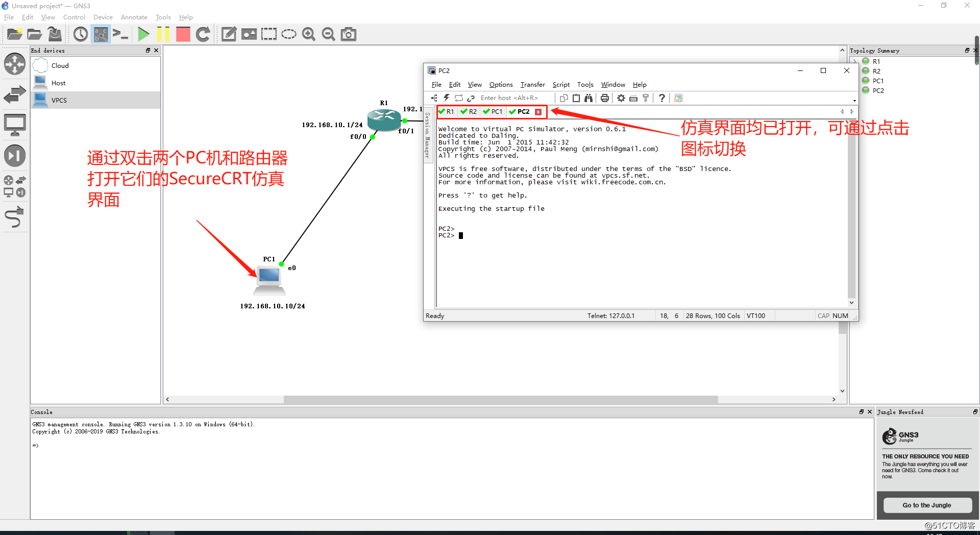The width and height of the screenshot is (980, 535).
Task: Open GNS3 Annotate menu
Action: click(x=134, y=17)
